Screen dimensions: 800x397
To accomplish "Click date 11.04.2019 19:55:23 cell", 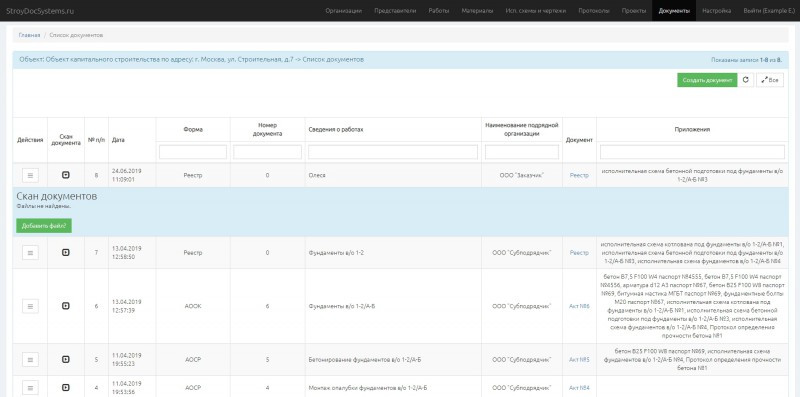I will coord(132,360).
